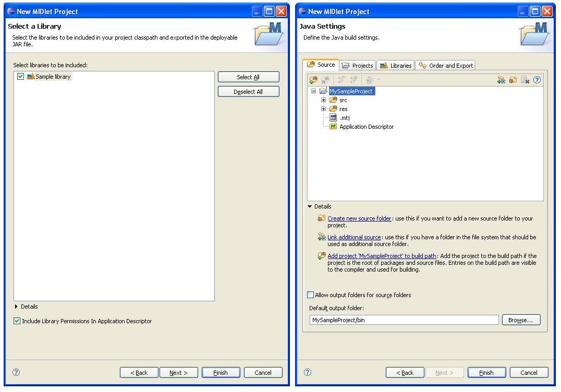Viewport: 561px width, 392px height.
Task: Toggle the Sample library checkbox
Action: [21, 76]
